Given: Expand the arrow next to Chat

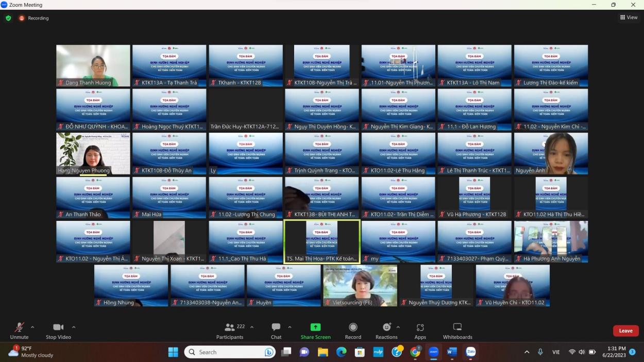Looking at the screenshot, I should point(290,327).
